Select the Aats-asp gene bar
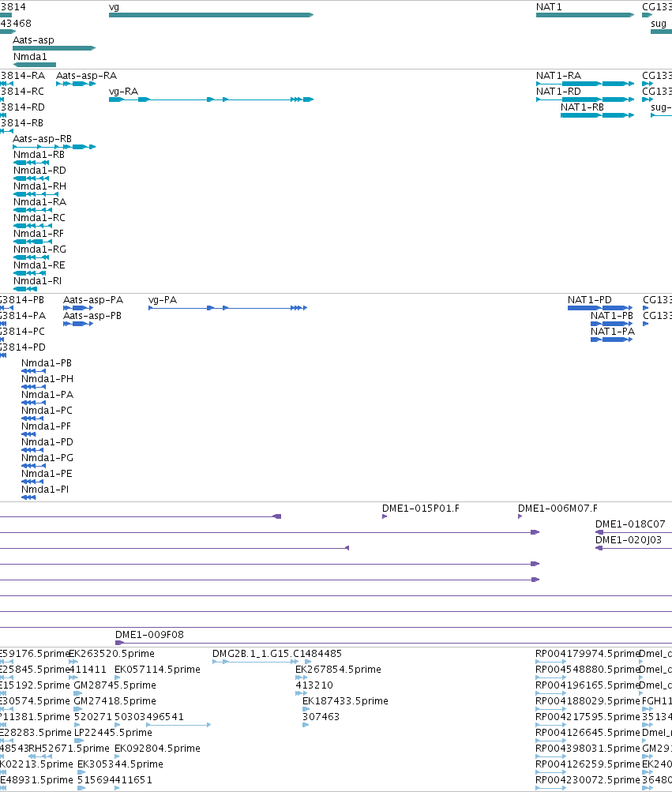The image size is (672, 792). 54,48
